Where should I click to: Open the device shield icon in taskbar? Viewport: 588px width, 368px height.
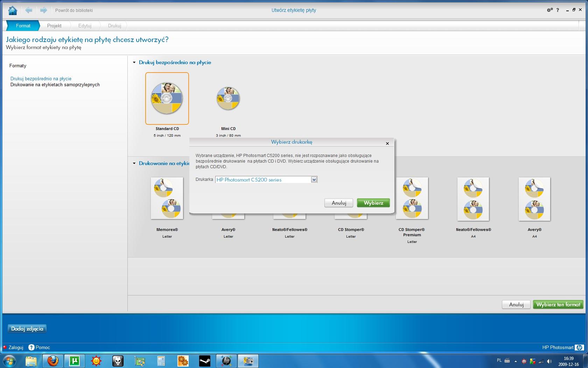point(140,361)
